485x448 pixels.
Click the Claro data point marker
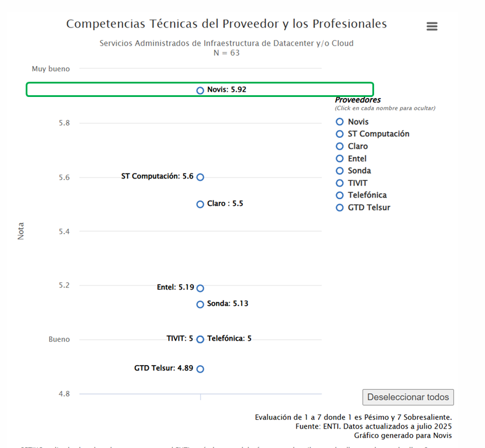point(200,204)
